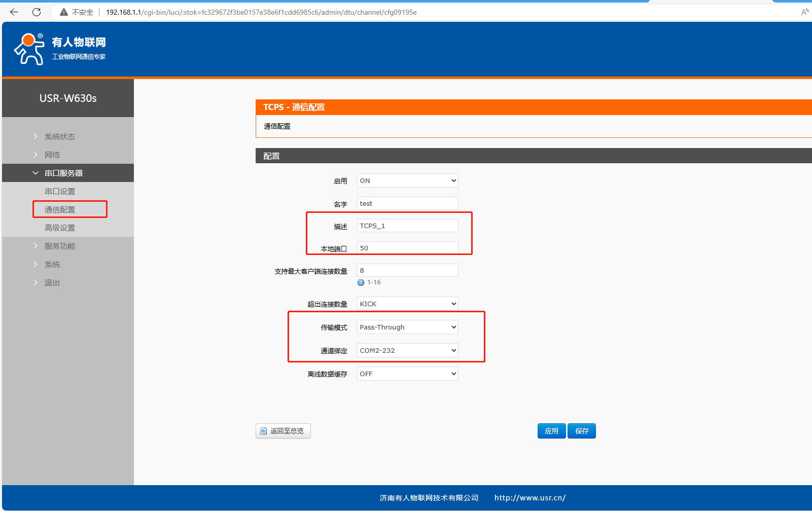This screenshot has width=812, height=511.
Task: Open the 启用 ON dropdown
Action: [x=407, y=181]
